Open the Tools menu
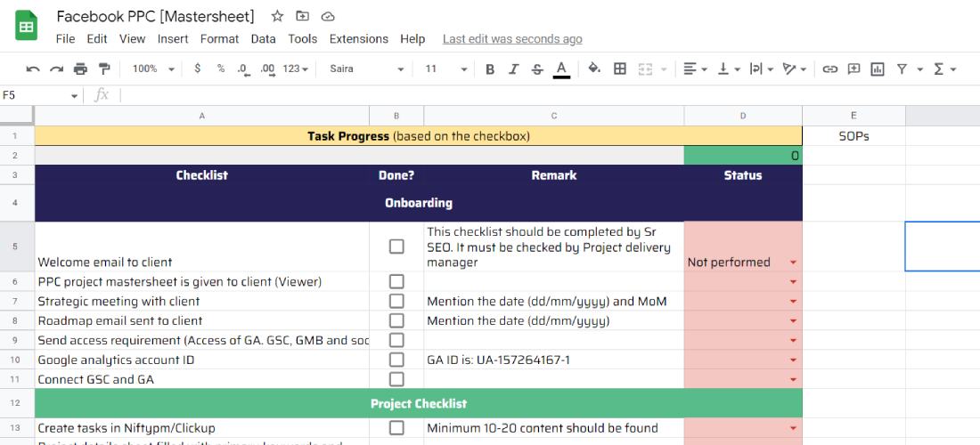The height and width of the screenshot is (445, 980). [303, 38]
